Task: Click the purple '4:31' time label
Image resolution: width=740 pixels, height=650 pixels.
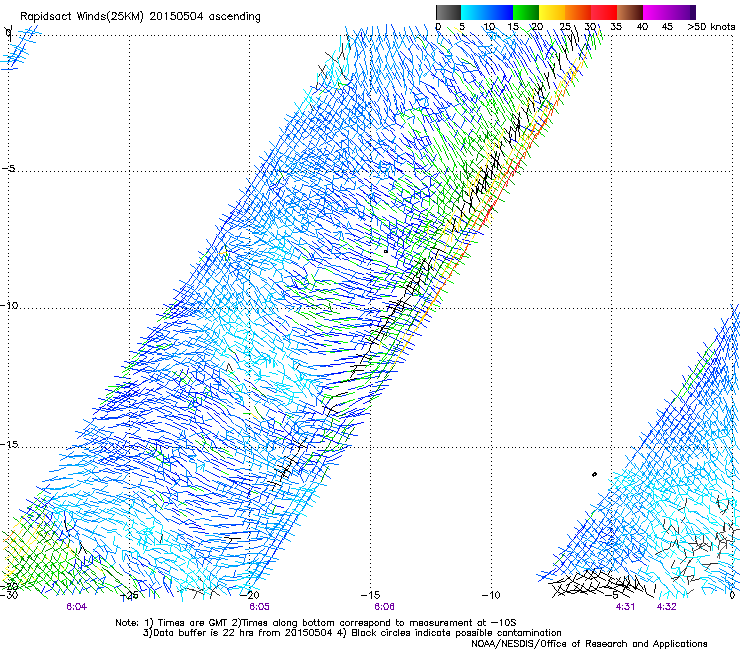Action: pos(625,607)
